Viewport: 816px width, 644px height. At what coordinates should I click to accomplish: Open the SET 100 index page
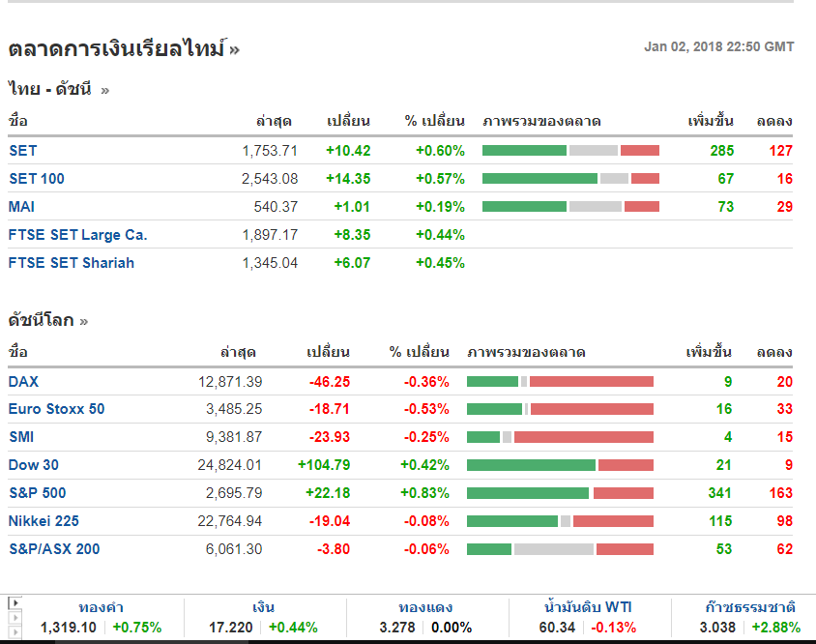coord(37,179)
